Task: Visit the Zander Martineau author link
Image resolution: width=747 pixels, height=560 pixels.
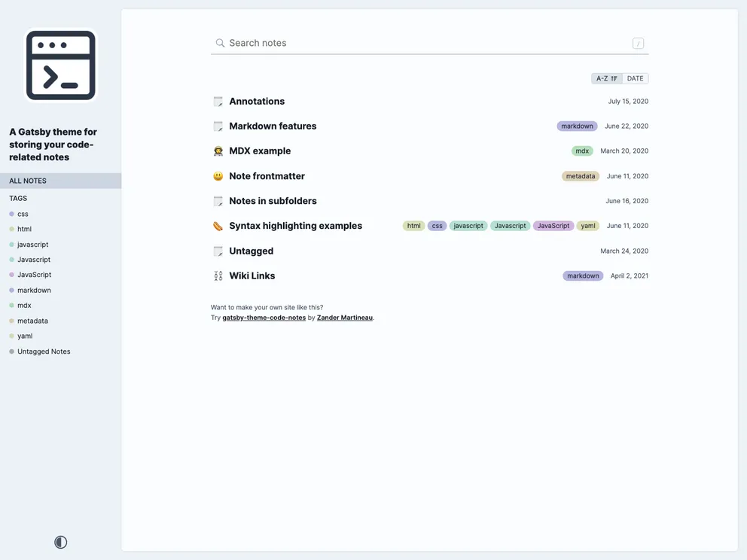Action: 346,317
